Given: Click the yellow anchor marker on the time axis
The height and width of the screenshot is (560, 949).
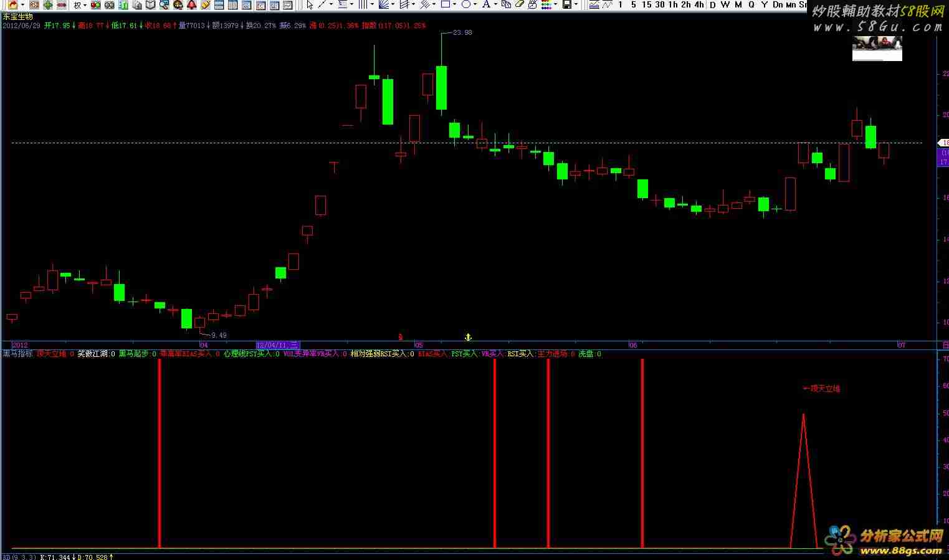Looking at the screenshot, I should pos(468,337).
